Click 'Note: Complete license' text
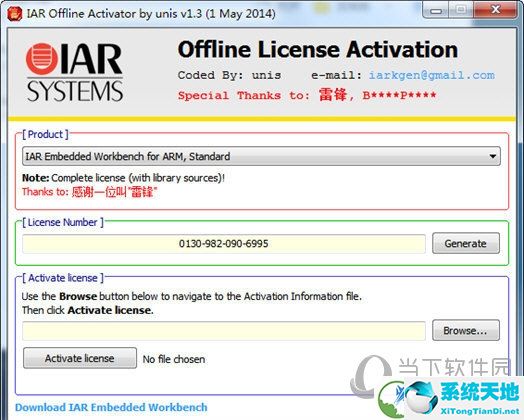Screen dimensions: 524x420 click(x=123, y=178)
